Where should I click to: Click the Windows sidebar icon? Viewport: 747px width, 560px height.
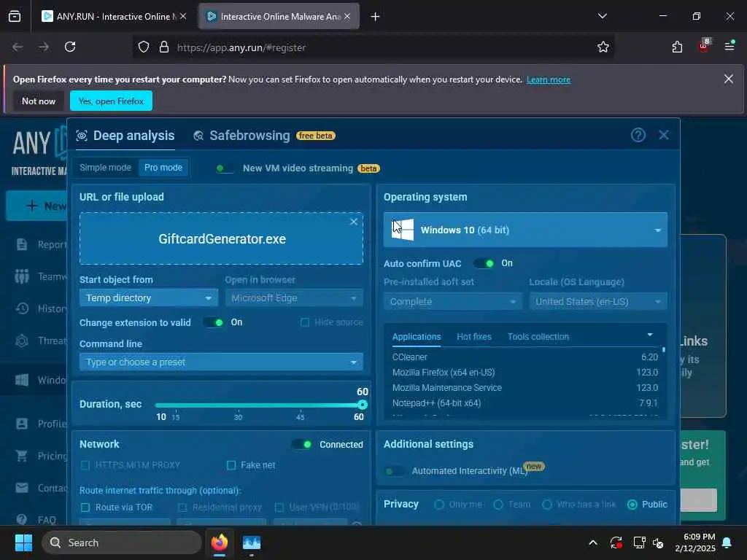22,380
